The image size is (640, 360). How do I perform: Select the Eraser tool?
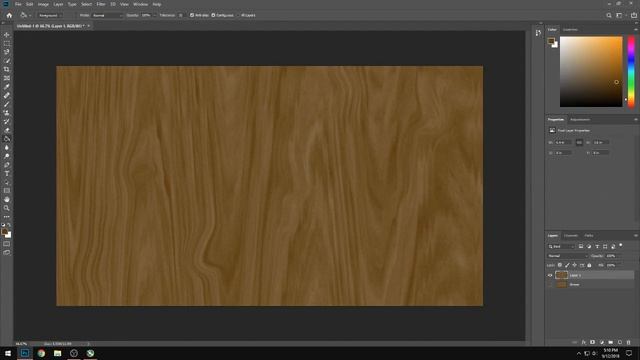(7, 130)
